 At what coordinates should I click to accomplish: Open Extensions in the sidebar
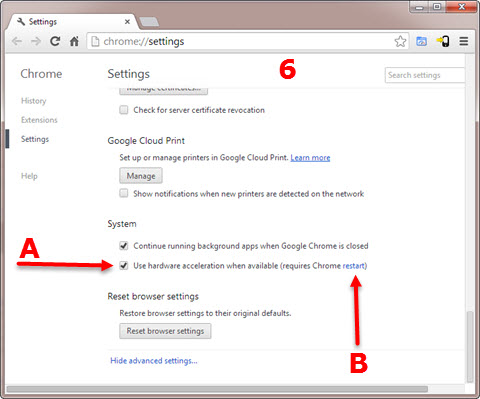pos(39,120)
